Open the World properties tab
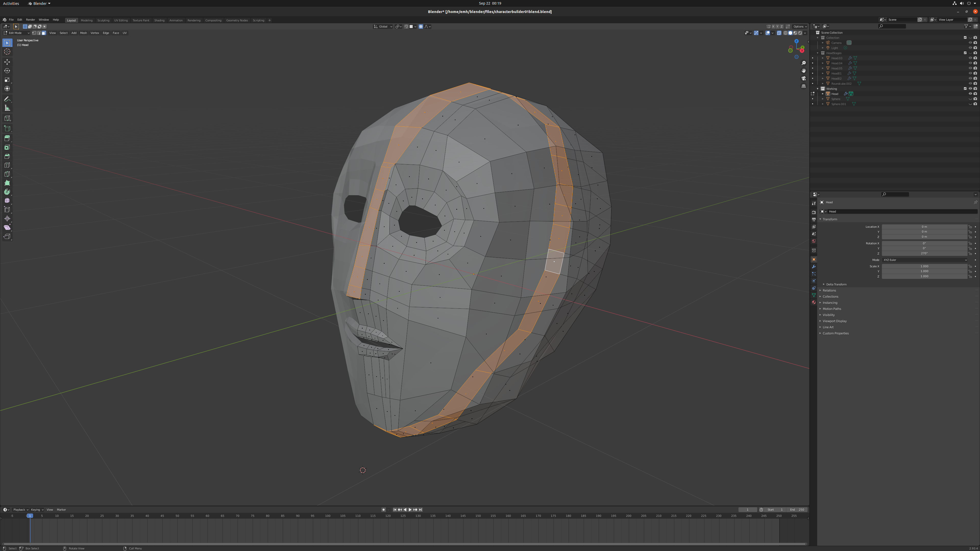 click(814, 242)
